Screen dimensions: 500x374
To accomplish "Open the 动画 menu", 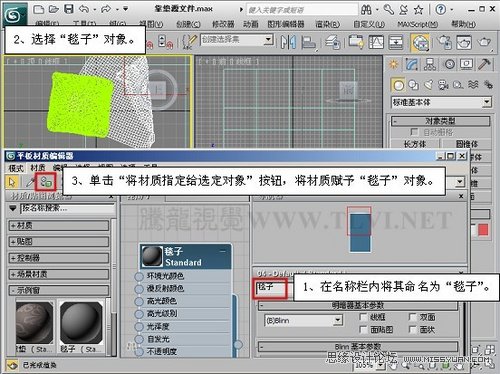I will click(251, 24).
